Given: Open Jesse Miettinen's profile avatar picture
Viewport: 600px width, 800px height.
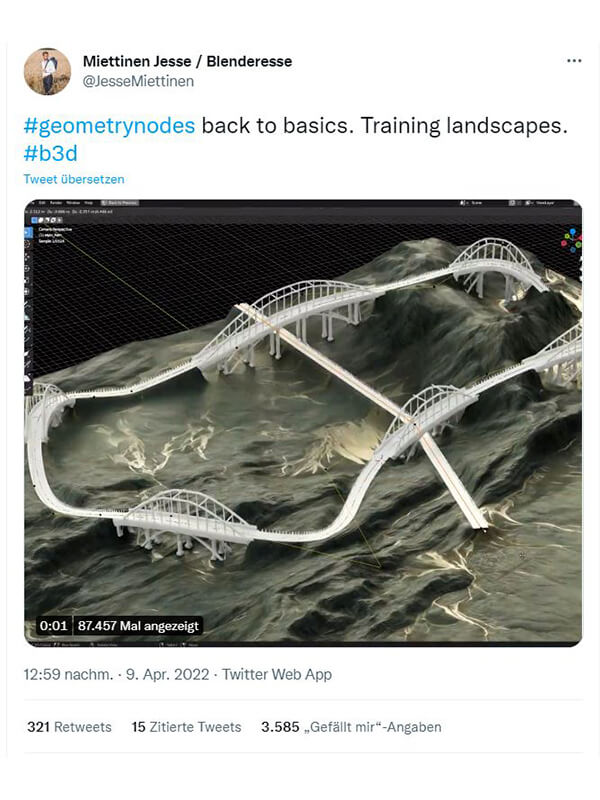Looking at the screenshot, I should coord(47,71).
